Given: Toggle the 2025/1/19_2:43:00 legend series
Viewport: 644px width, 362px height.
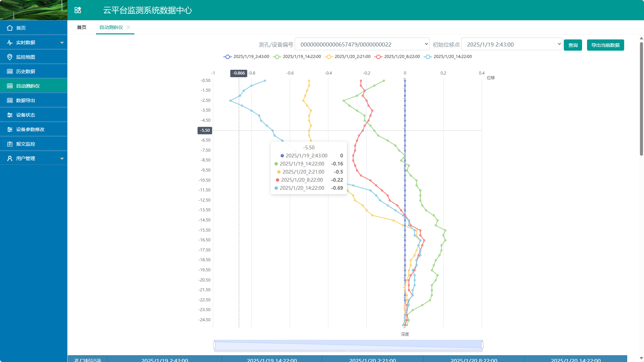Looking at the screenshot, I should (x=247, y=57).
